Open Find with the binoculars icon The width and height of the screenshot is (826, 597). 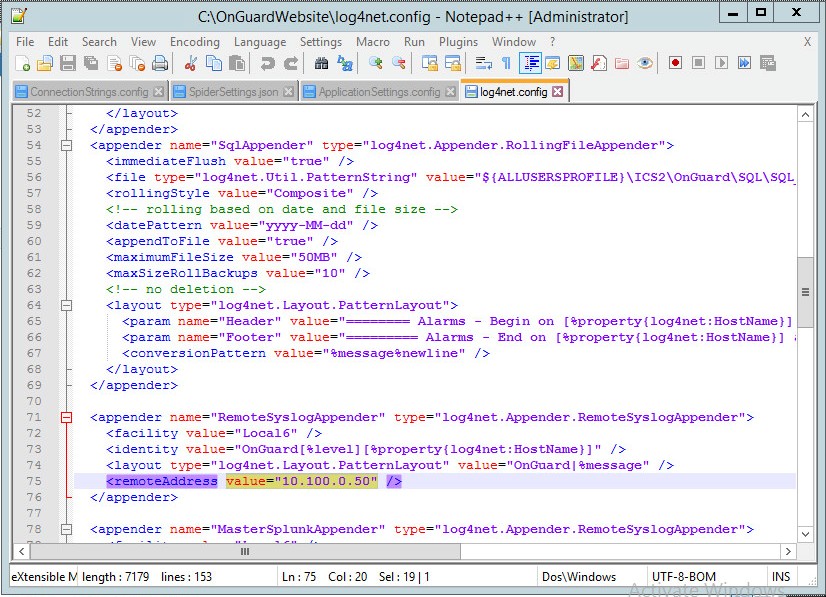tap(321, 63)
